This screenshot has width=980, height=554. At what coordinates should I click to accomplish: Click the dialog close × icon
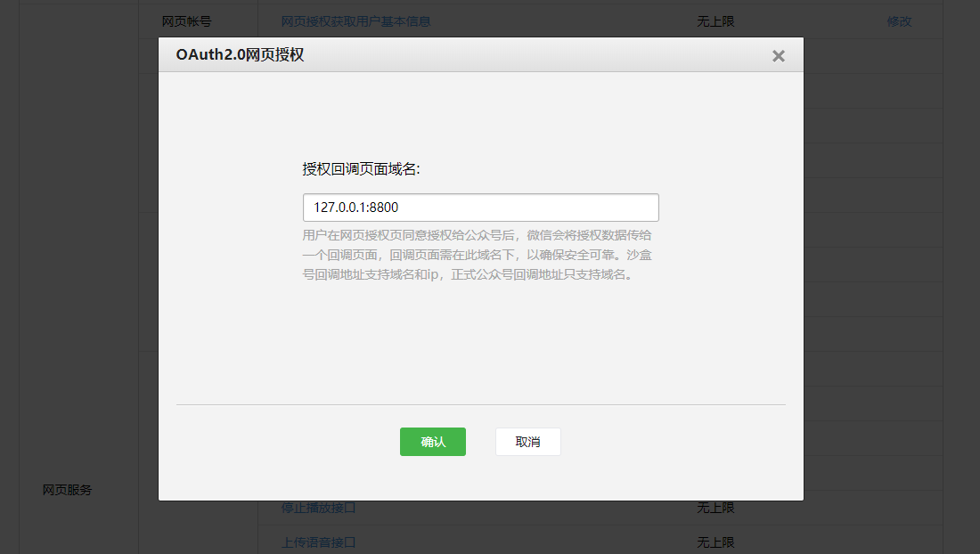(778, 55)
